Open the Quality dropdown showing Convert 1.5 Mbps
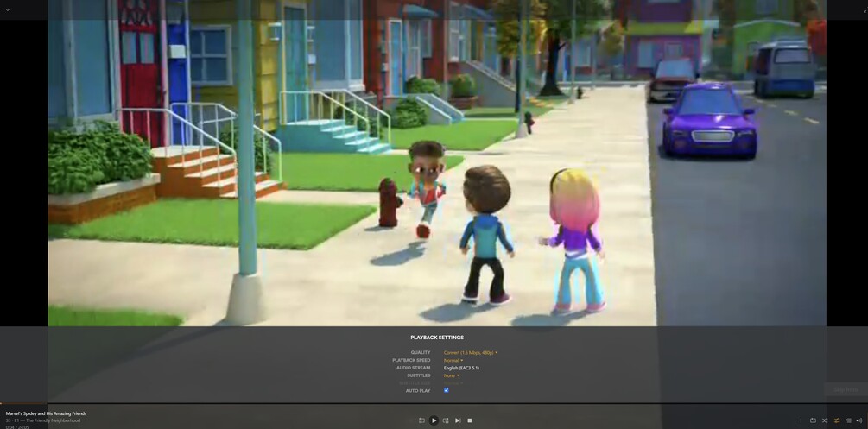 click(471, 353)
